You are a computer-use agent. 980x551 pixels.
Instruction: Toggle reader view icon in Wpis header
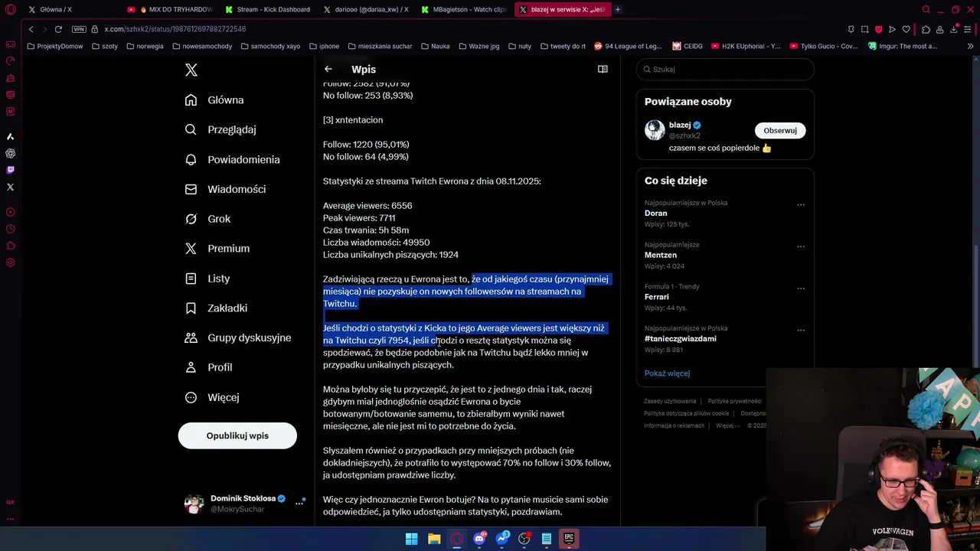(x=603, y=69)
